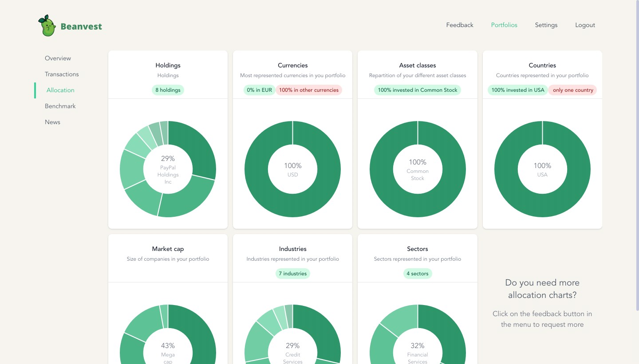Select the Allocation sidebar item
This screenshot has width=639, height=364.
click(x=60, y=90)
